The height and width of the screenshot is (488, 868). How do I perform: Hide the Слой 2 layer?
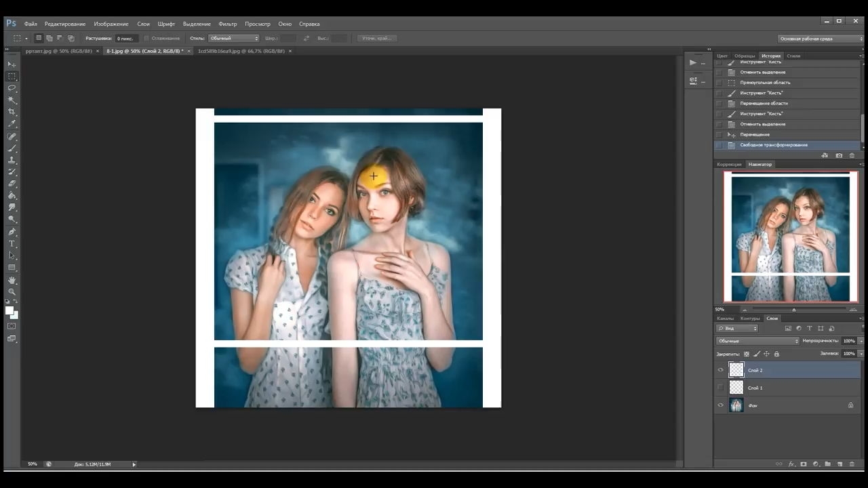(x=720, y=370)
